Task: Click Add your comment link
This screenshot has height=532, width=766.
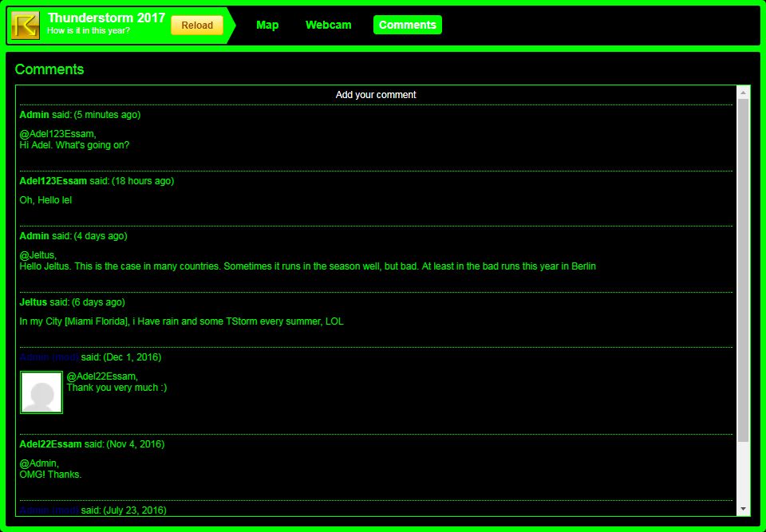Action: coord(376,95)
